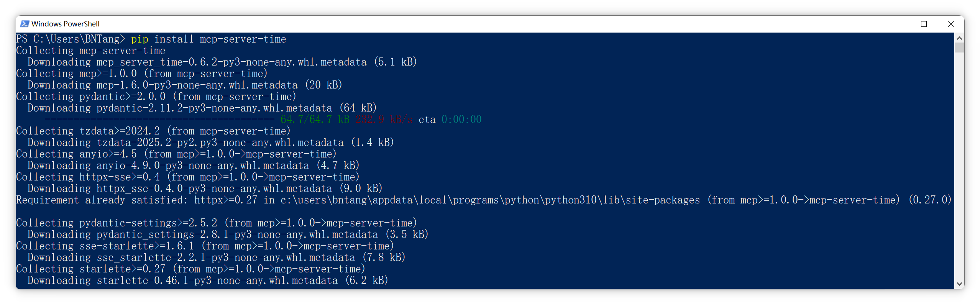Click the PowerShell icon in title bar
The height and width of the screenshot is (305, 980).
pyautogui.click(x=25, y=24)
